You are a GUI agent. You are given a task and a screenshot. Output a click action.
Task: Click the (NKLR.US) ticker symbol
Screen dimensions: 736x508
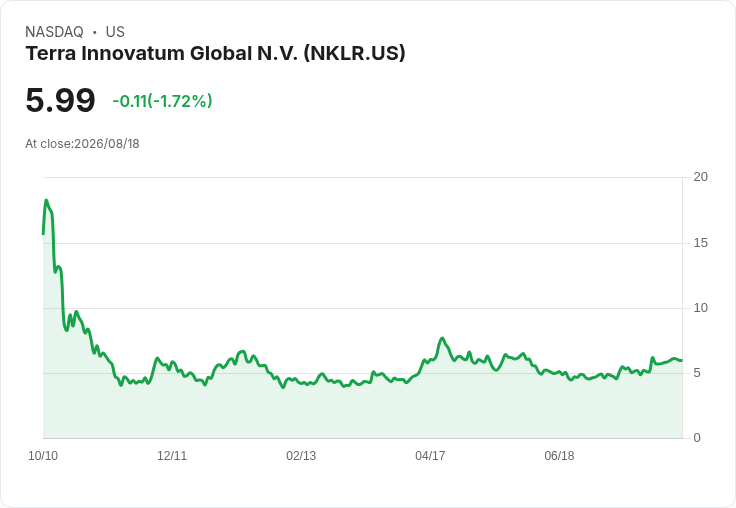[354, 53]
